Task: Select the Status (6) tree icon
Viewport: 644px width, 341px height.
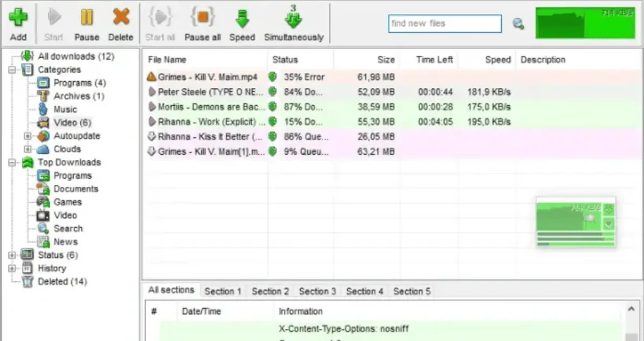Action: [27, 255]
